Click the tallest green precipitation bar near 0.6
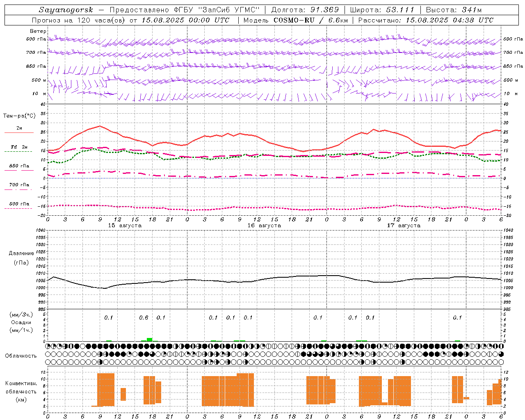Image resolution: width=525 pixels, height=420 pixels. (149, 339)
